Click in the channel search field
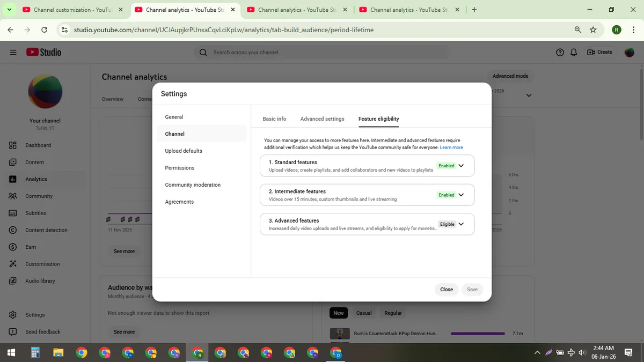This screenshot has height=362, width=644. [x=322, y=52]
